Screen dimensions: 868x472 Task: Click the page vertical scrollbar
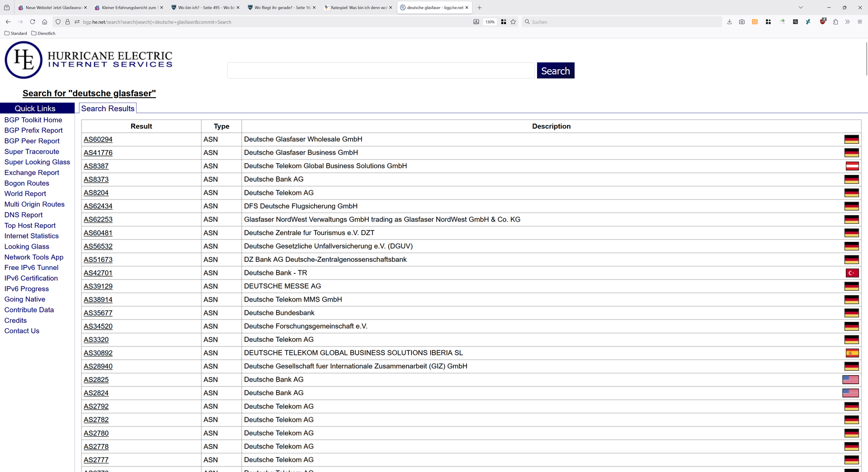[x=866, y=59]
